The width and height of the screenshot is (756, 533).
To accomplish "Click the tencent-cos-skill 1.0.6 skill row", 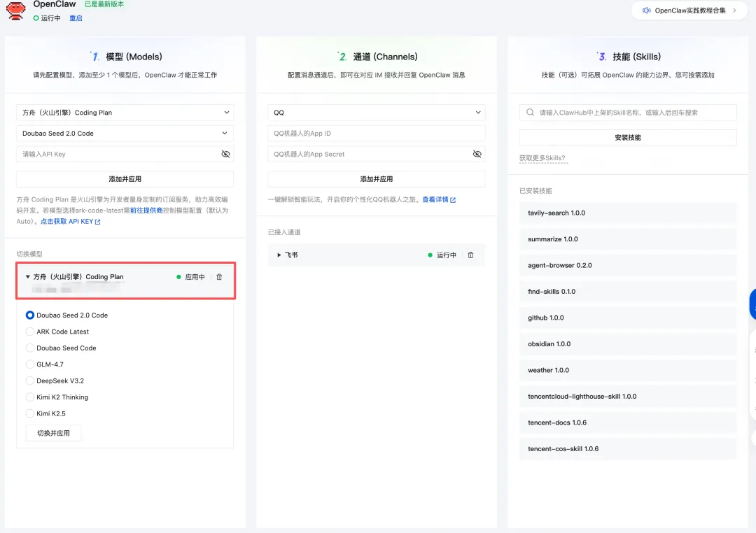I will pos(628,448).
